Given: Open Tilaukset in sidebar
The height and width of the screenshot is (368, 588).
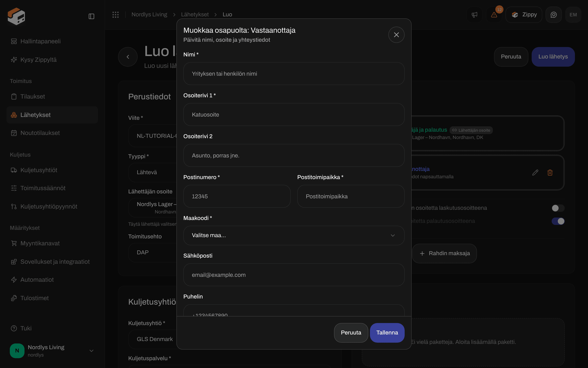Looking at the screenshot, I should coord(52,97).
